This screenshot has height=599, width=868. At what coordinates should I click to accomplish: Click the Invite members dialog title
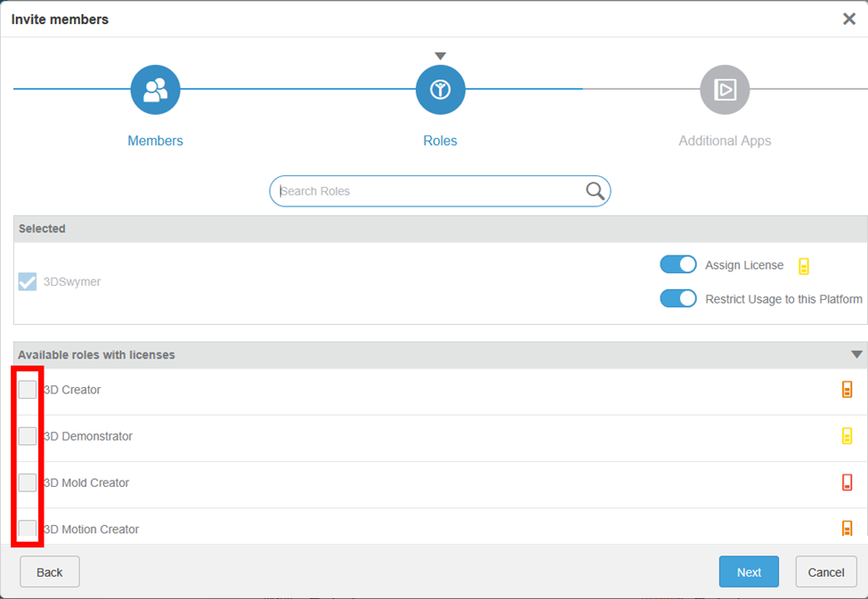tap(60, 20)
